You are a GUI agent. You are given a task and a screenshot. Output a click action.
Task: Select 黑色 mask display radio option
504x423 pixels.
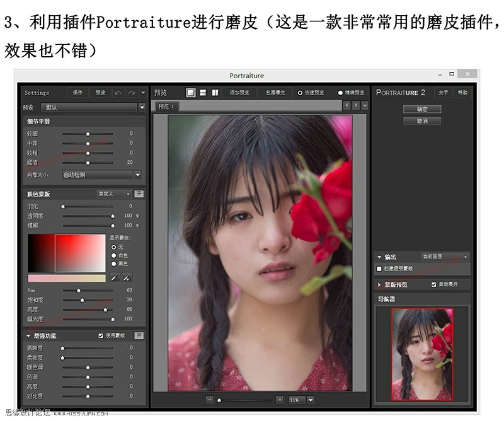(113, 264)
